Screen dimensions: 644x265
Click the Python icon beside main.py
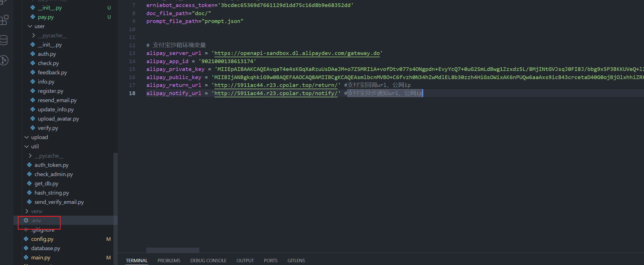point(26,257)
